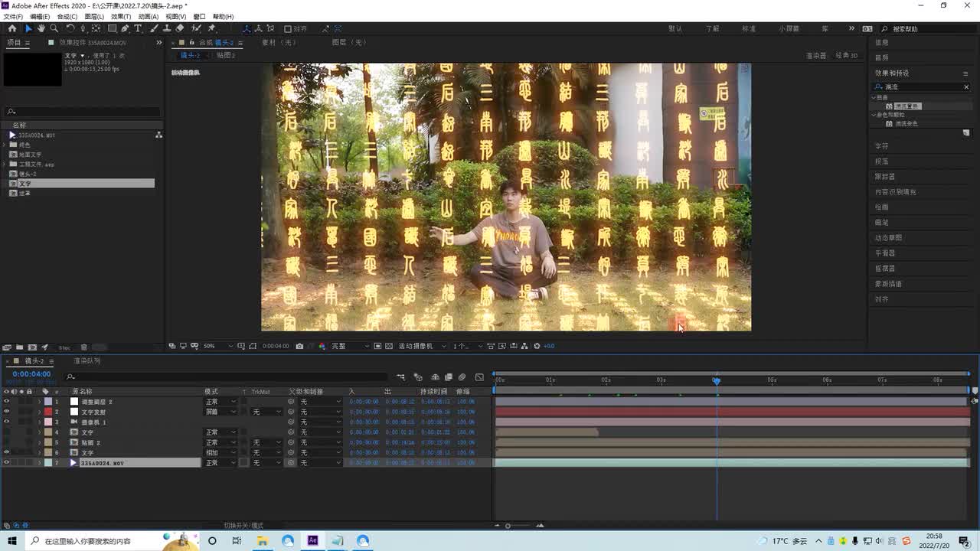Click the timeline zoom slider at bottom
The height and width of the screenshot is (551, 980).
pos(508,526)
